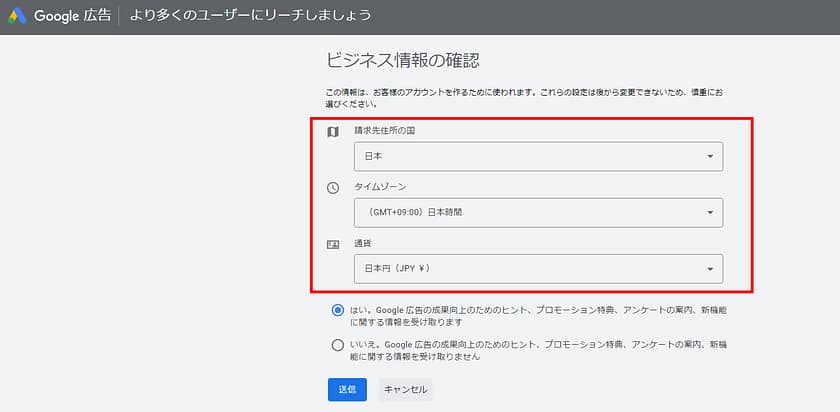This screenshot has height=412, width=840.
Task: Expand the (GMT+09:00) 日本時間 dropdown arrow
Action: 709,212
